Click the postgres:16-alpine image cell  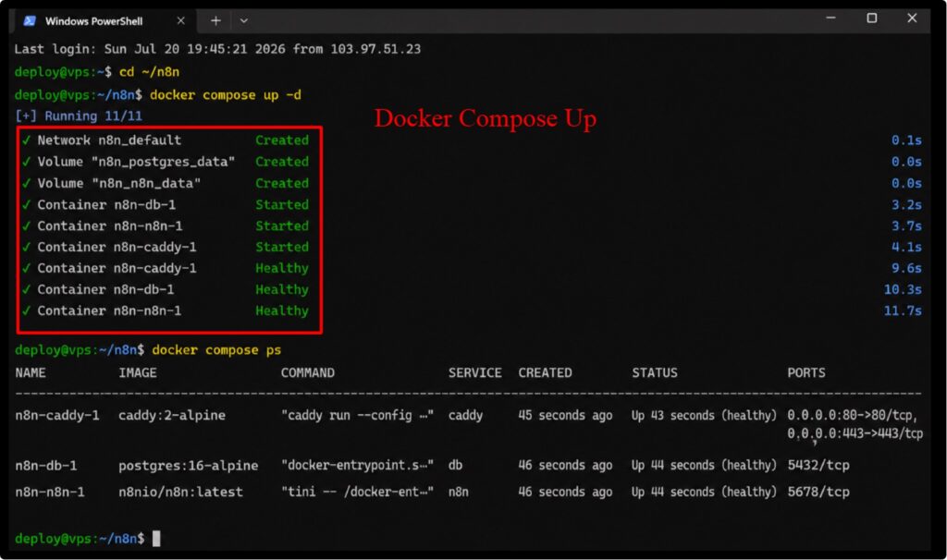[188, 465]
